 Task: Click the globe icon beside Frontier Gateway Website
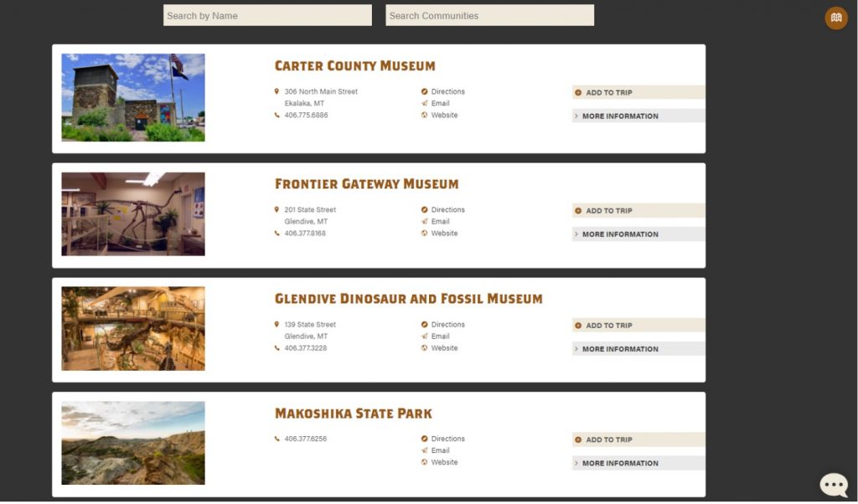(x=424, y=234)
